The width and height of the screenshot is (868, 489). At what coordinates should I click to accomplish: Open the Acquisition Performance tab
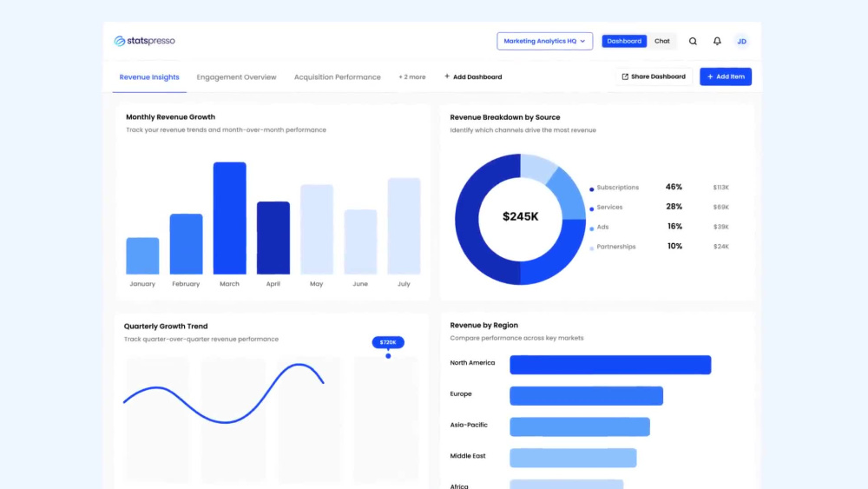pos(337,77)
